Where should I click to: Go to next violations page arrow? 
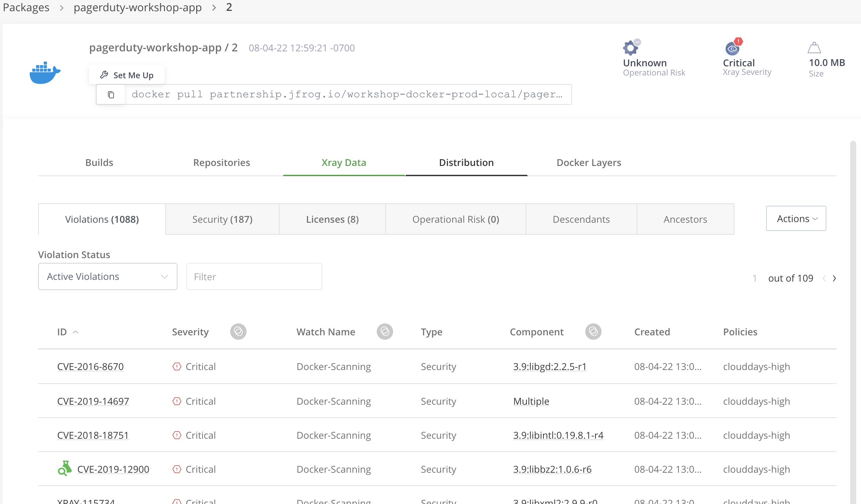point(834,278)
